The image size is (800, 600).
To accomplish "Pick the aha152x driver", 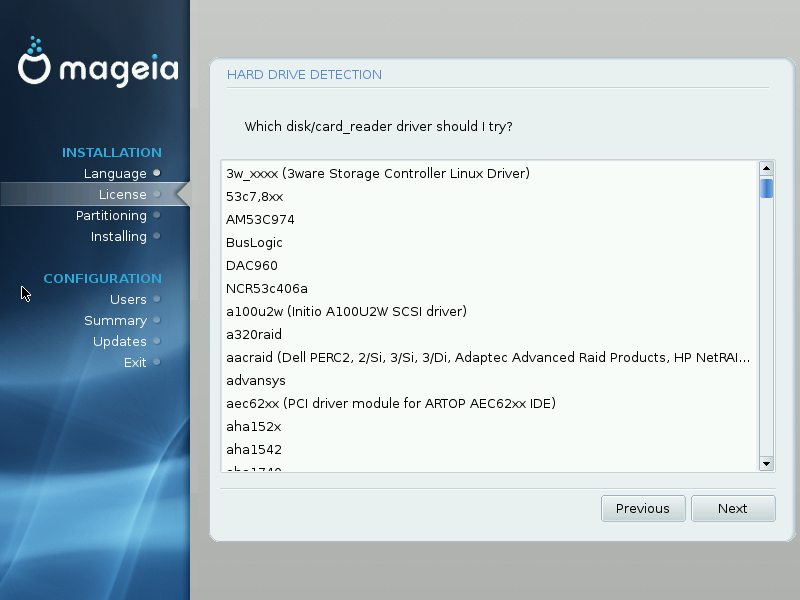I will [490, 426].
